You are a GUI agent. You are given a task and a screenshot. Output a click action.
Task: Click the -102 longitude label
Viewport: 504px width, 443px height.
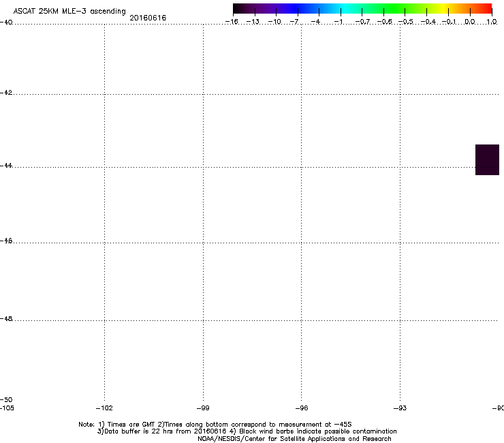point(104,408)
